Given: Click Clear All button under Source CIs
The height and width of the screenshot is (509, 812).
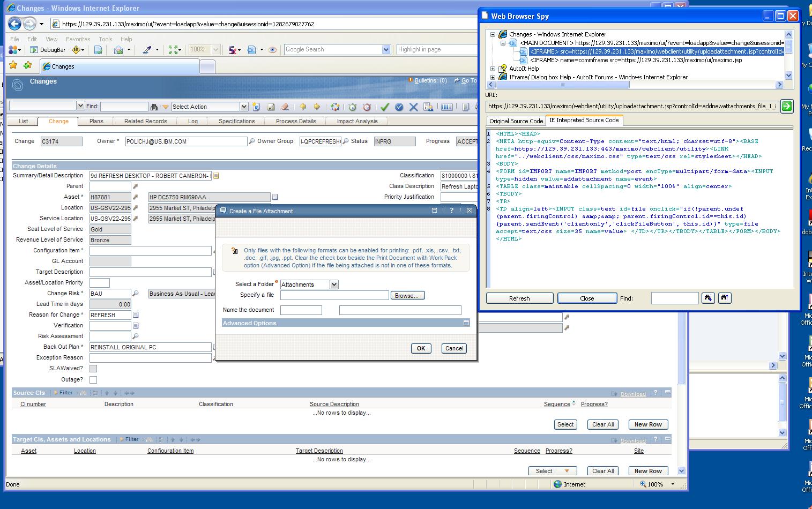Looking at the screenshot, I should 603,424.
